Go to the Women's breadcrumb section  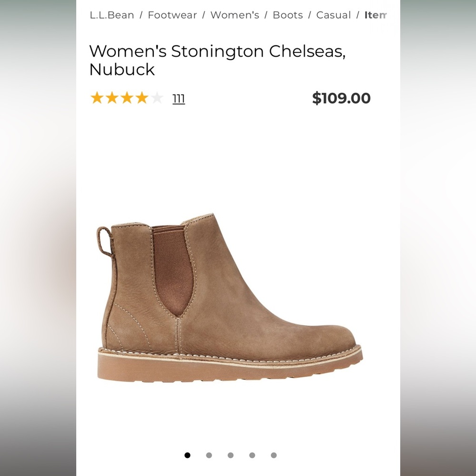pos(235,15)
